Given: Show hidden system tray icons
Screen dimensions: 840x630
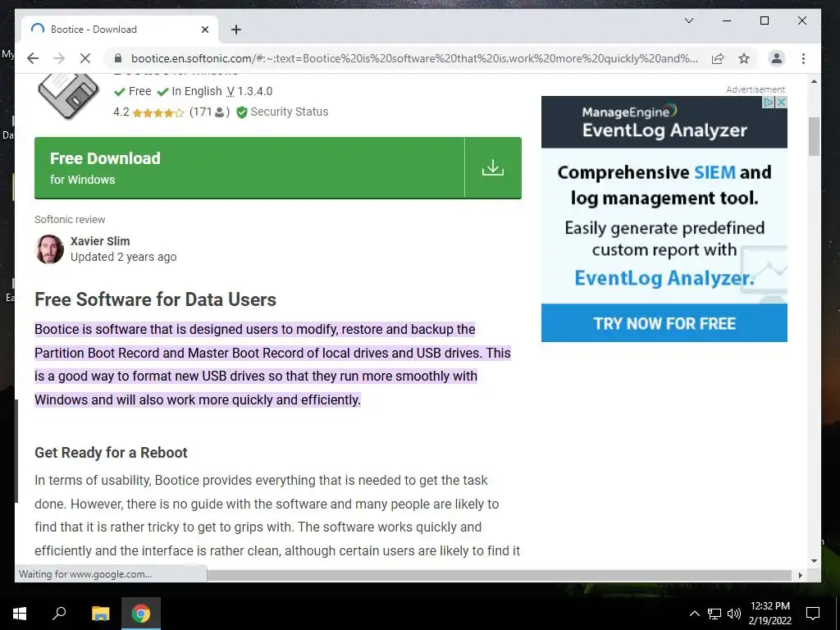Looking at the screenshot, I should (x=694, y=614).
